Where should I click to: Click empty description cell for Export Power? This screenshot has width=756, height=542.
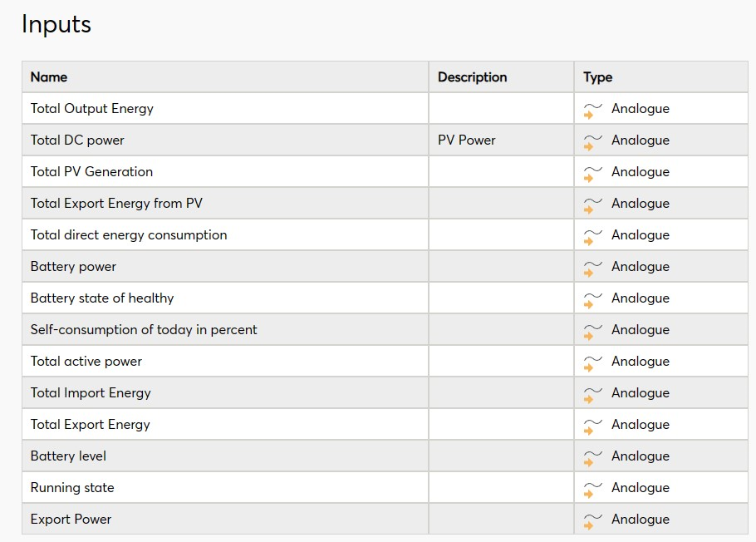pyautogui.click(x=501, y=520)
